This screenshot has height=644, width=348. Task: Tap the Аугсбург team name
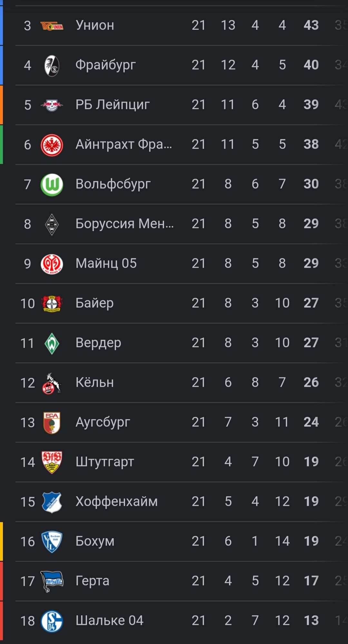point(102,422)
